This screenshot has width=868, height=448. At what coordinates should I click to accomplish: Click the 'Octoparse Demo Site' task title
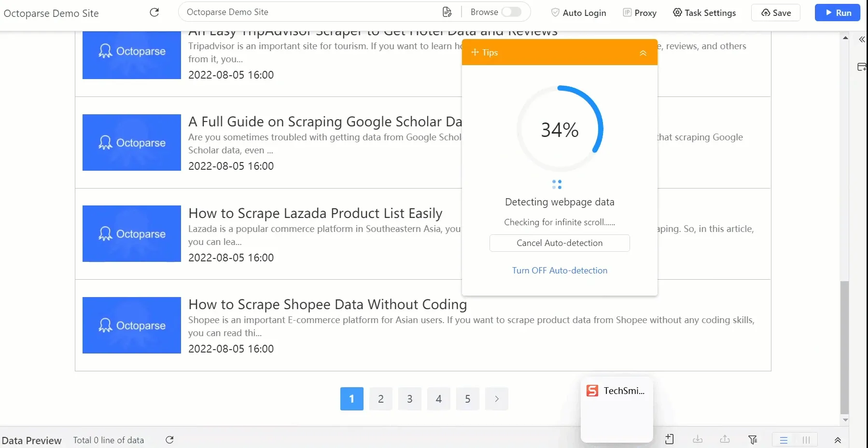click(x=51, y=14)
